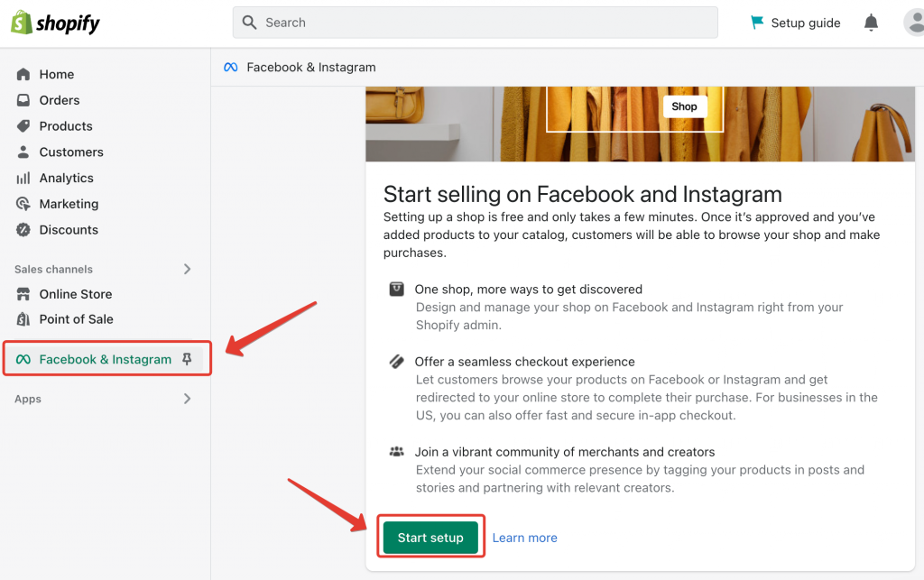924x580 pixels.
Task: Click the Shop label on banner
Action: pyautogui.click(x=684, y=106)
